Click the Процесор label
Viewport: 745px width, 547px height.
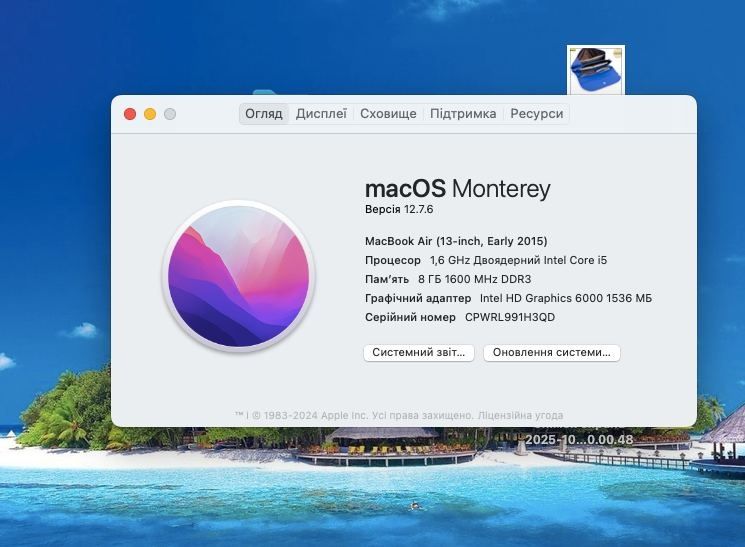pyautogui.click(x=393, y=260)
